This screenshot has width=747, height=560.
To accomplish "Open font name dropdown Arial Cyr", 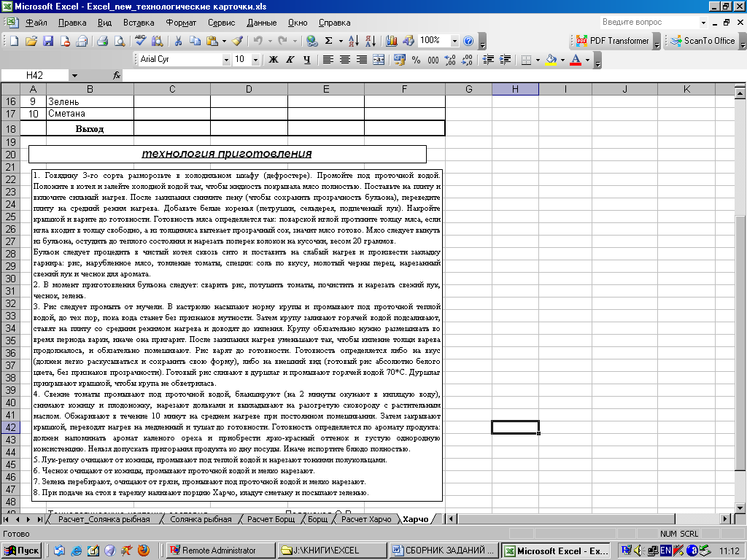I will click(226, 60).
